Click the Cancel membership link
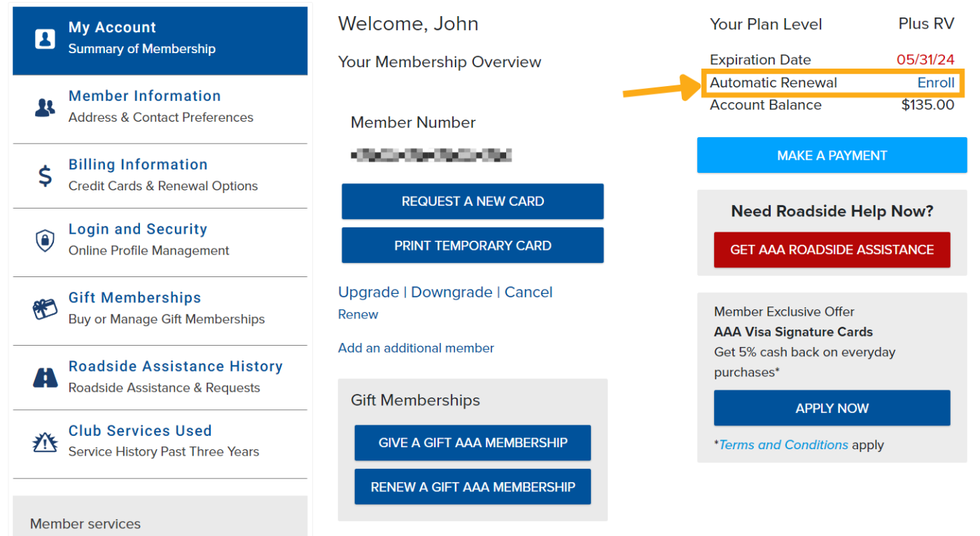The height and width of the screenshot is (536, 980). [x=528, y=292]
